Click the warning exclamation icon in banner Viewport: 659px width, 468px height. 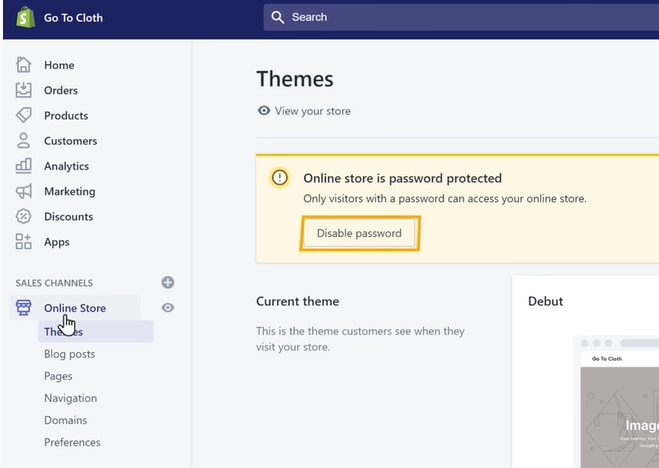pyautogui.click(x=279, y=177)
